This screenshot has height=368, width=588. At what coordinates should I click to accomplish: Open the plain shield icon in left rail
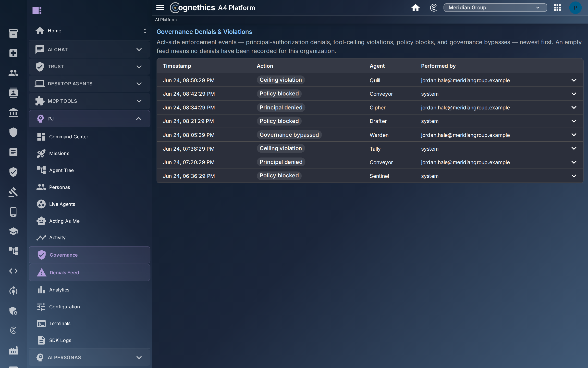13,132
